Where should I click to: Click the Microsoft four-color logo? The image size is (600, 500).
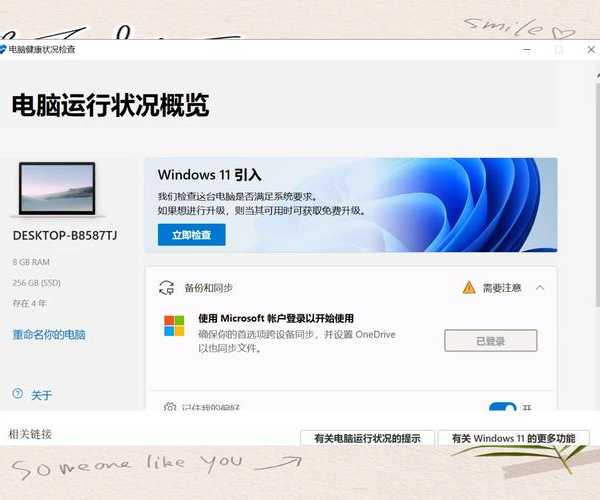pos(174,326)
